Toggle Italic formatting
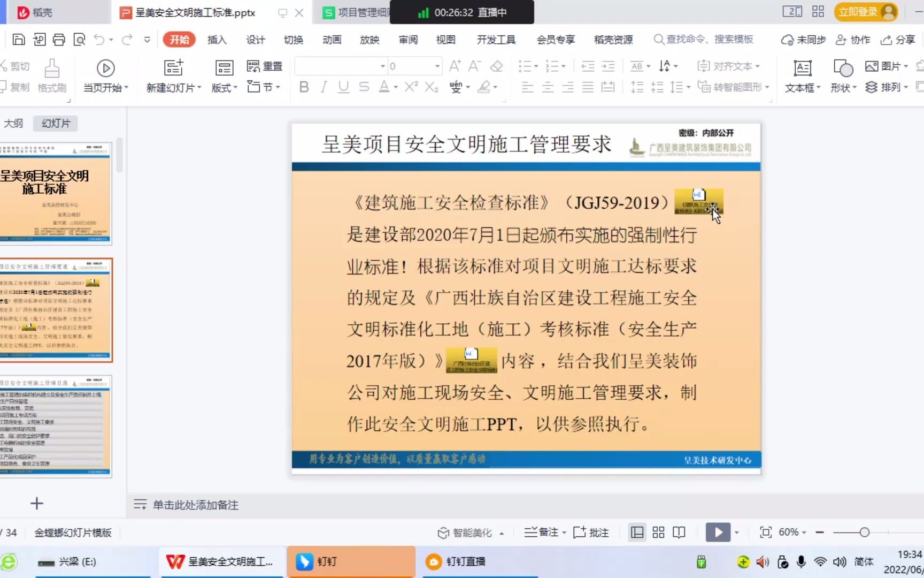The height and width of the screenshot is (578, 924). coord(324,87)
